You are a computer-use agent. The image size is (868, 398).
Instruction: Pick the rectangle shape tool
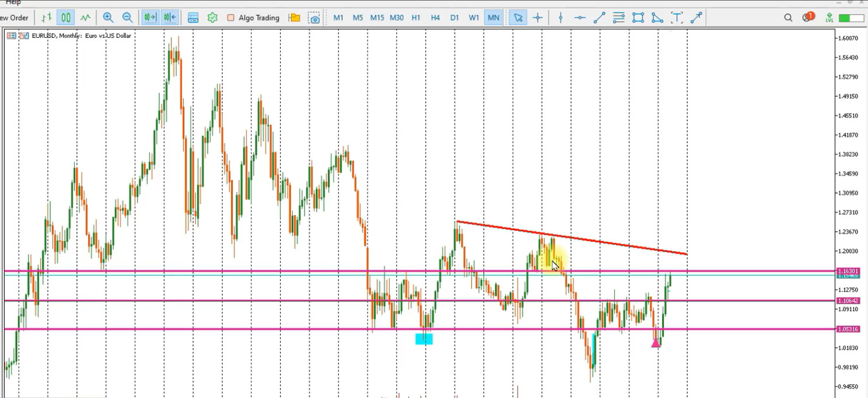[x=638, y=18]
